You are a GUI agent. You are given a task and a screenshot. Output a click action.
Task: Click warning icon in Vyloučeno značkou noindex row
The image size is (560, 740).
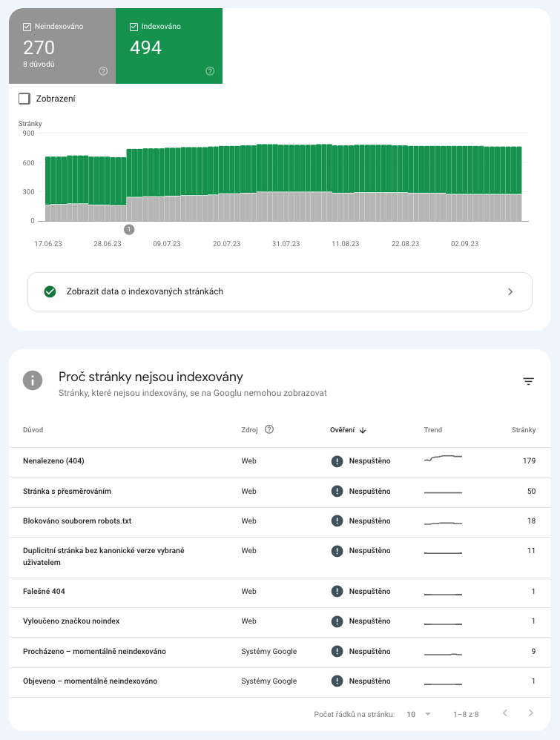(x=337, y=621)
